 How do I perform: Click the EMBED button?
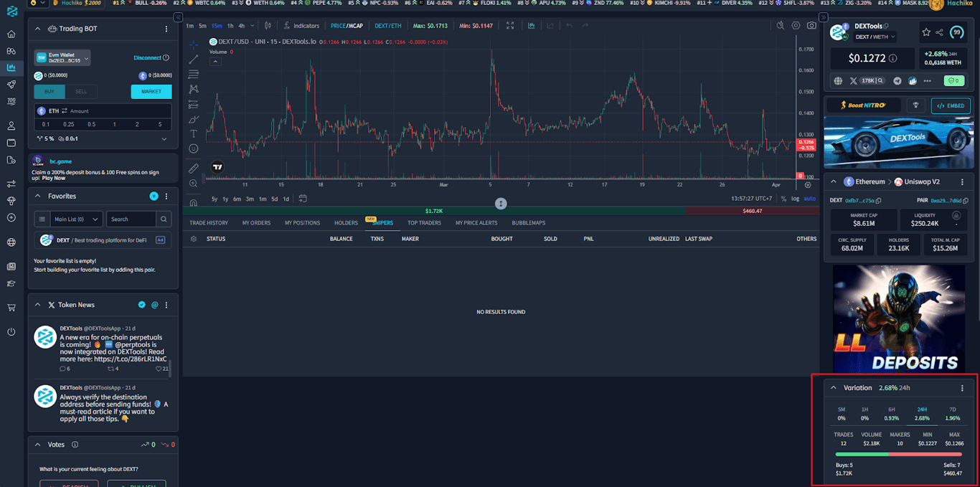click(951, 105)
